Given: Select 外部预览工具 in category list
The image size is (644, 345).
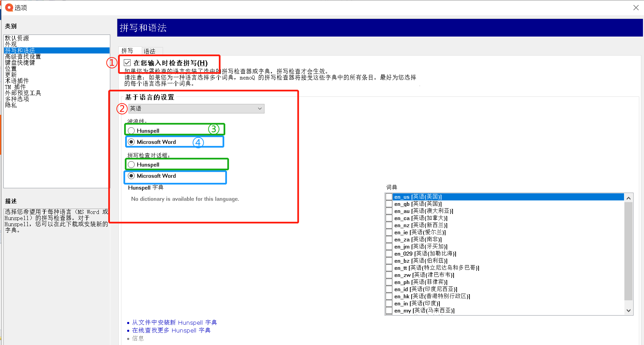Looking at the screenshot, I should tap(23, 93).
